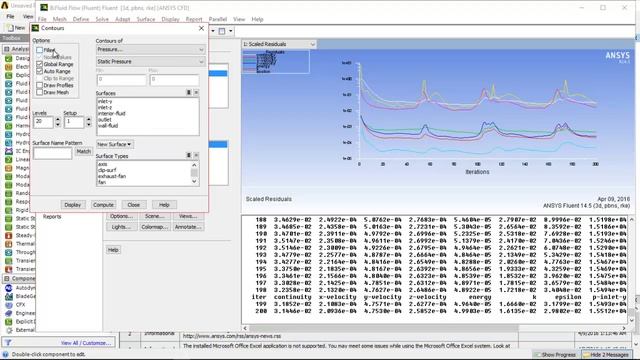Click the Throughflow toolbox icon
The image size is (640, 360).
[x=8, y=252]
